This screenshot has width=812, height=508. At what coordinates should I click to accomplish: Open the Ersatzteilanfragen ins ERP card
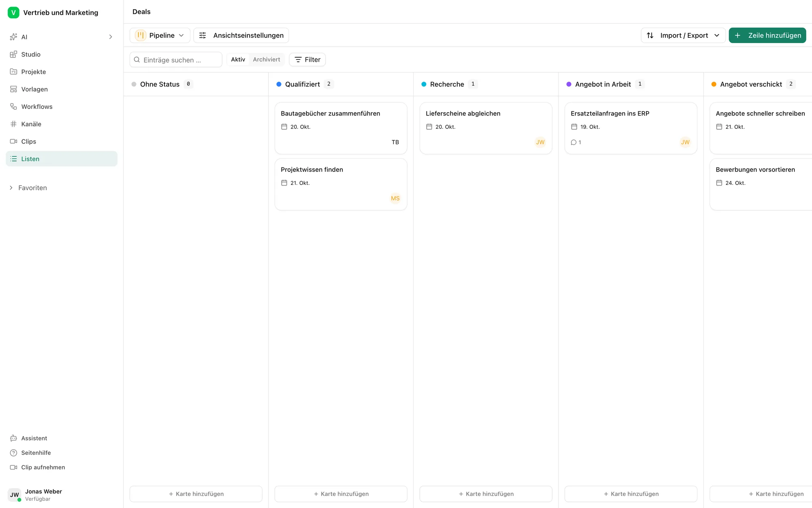[x=631, y=128]
